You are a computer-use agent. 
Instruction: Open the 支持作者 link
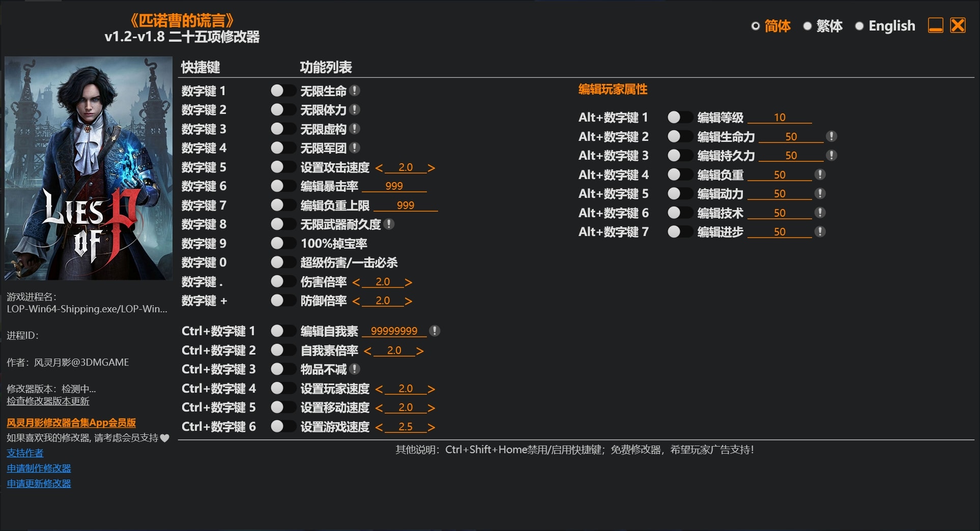[24, 453]
